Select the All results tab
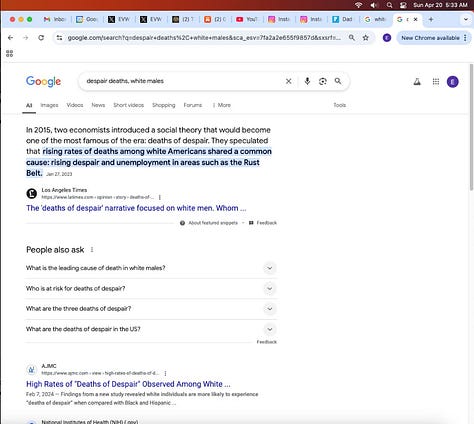 29,105
